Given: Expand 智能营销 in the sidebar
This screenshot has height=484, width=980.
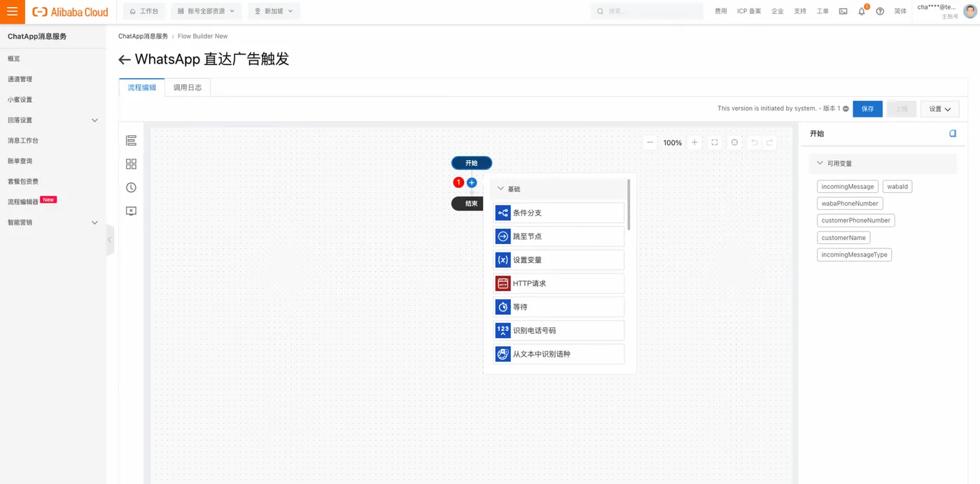Looking at the screenshot, I should [x=95, y=222].
